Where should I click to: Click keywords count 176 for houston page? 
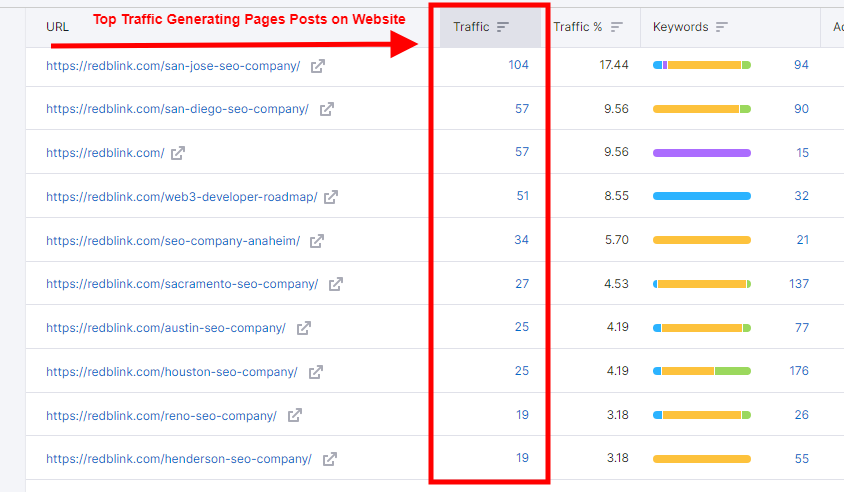pos(799,371)
